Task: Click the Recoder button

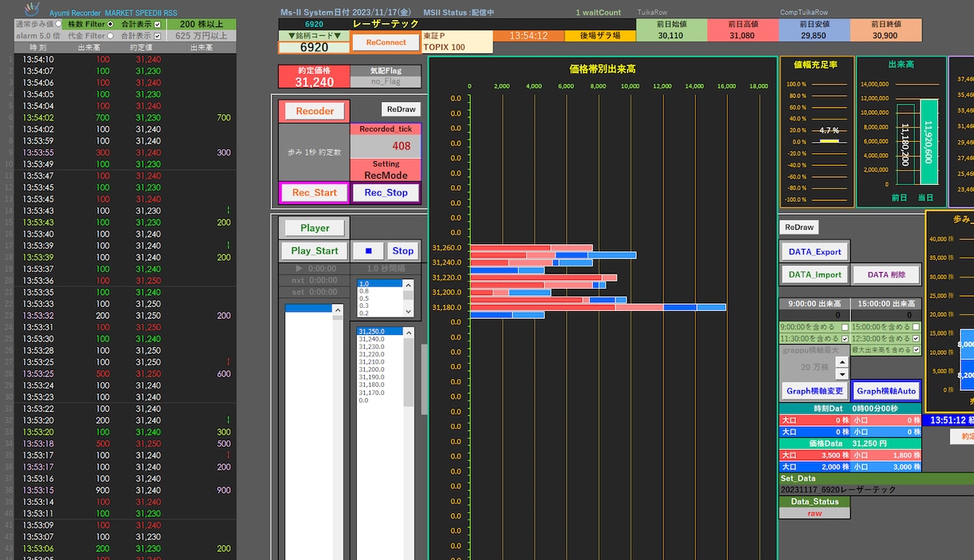Action: [315, 111]
